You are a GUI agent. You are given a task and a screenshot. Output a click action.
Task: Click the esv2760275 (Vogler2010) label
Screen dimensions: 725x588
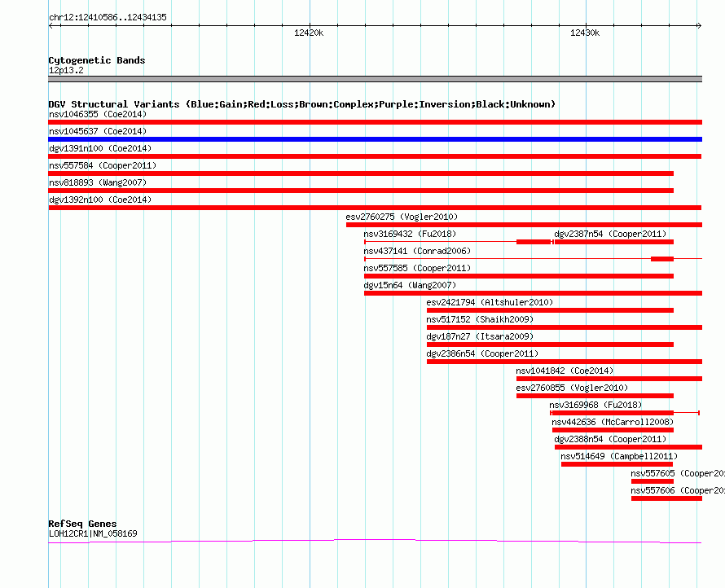click(x=402, y=217)
